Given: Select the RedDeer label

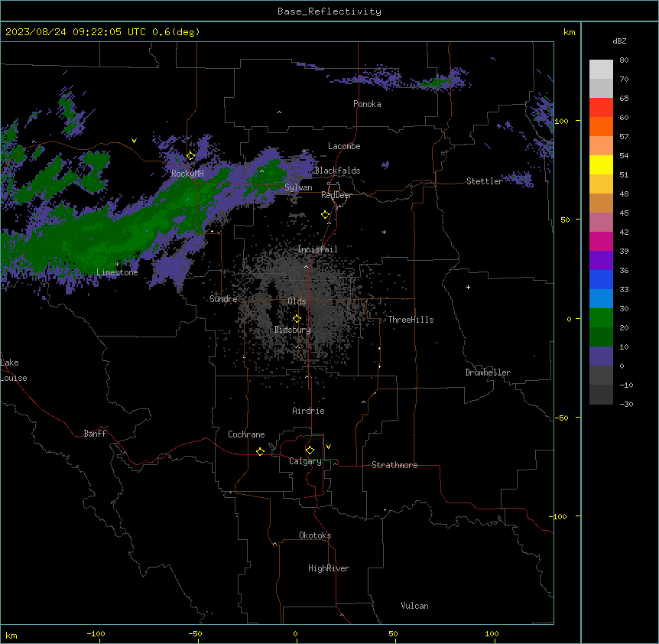Looking at the screenshot, I should pyautogui.click(x=336, y=194).
